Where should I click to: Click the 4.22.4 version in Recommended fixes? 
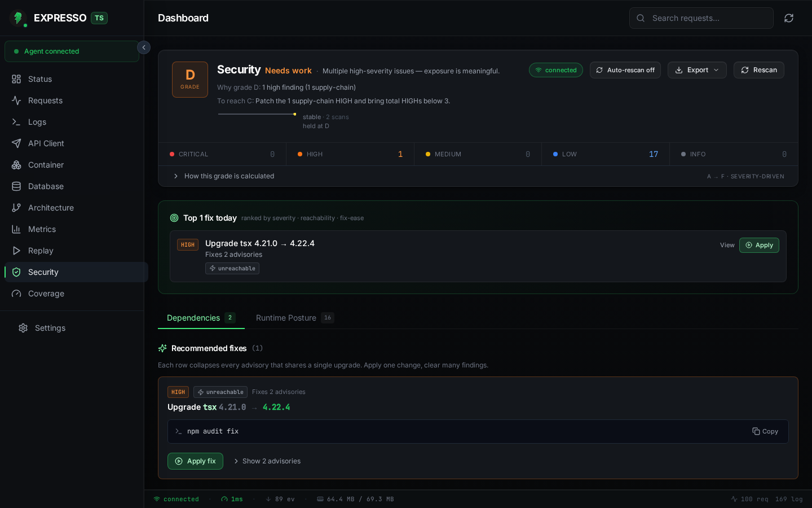pos(276,407)
